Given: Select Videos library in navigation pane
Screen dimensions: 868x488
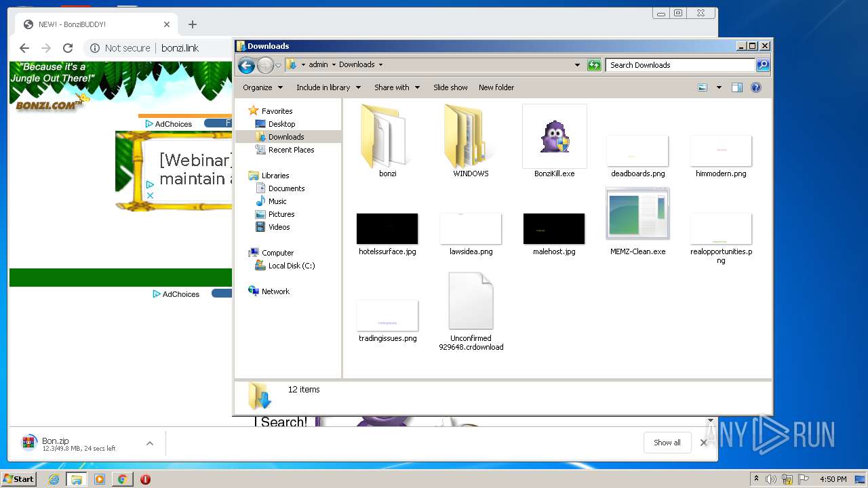Looking at the screenshot, I should (x=279, y=227).
